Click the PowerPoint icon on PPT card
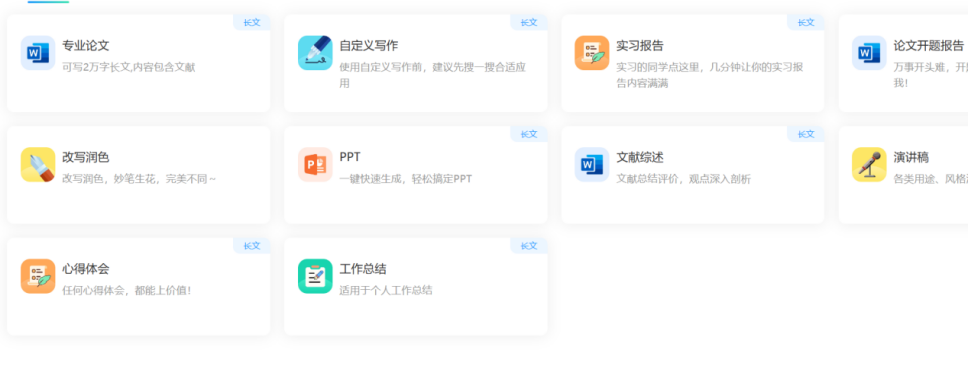The height and width of the screenshot is (387, 968). tap(315, 165)
